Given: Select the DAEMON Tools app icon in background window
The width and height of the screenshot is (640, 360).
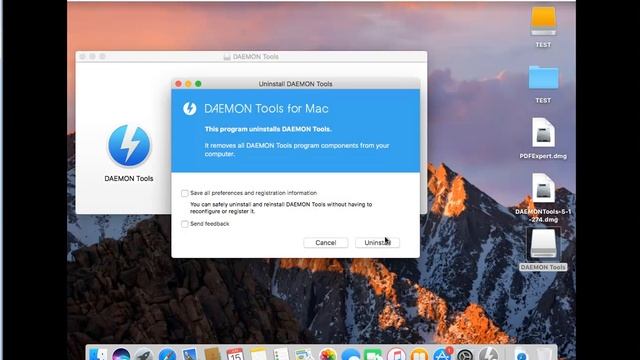Looking at the screenshot, I should 129,145.
